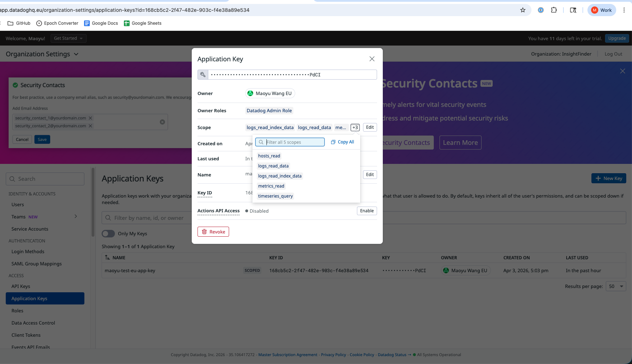The image size is (632, 364).
Task: Remove security_contact_1 email with its X icon
Action: pos(90,118)
